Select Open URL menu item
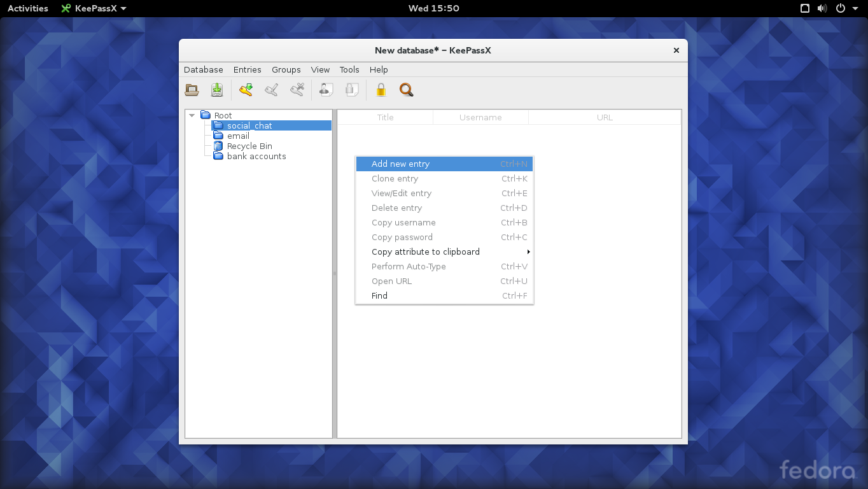 pyautogui.click(x=444, y=281)
